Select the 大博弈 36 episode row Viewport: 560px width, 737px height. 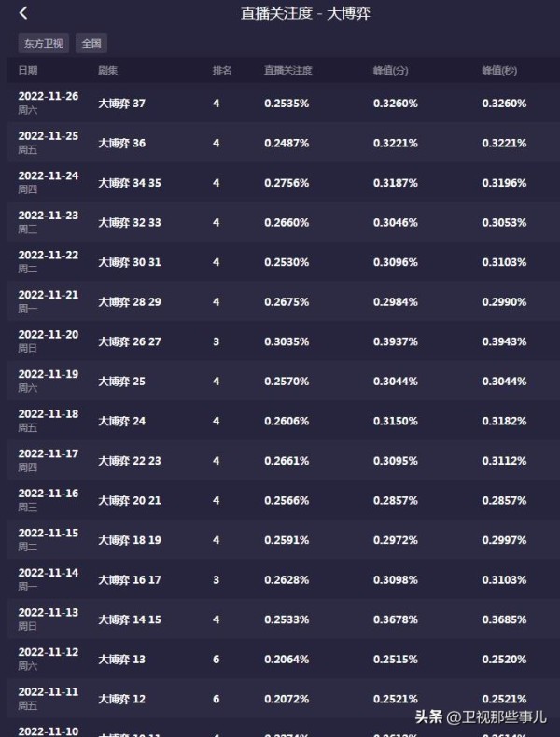pyautogui.click(x=284, y=143)
